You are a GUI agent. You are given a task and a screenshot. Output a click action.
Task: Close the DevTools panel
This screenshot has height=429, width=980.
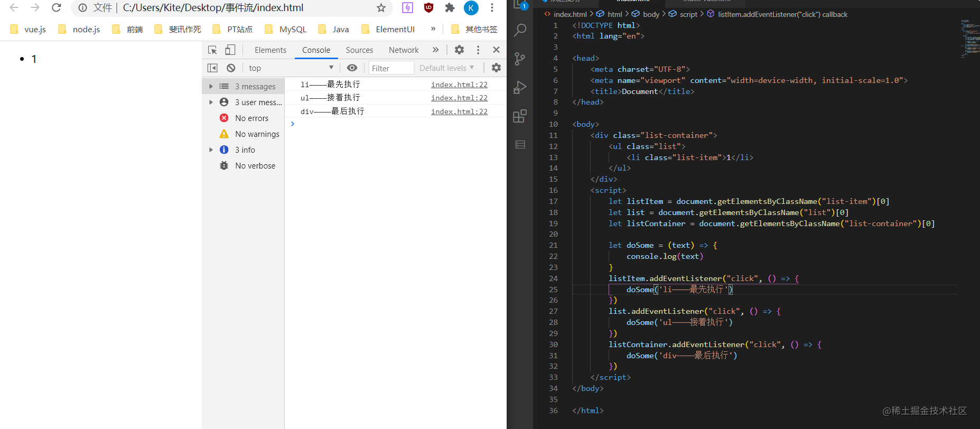(x=496, y=50)
